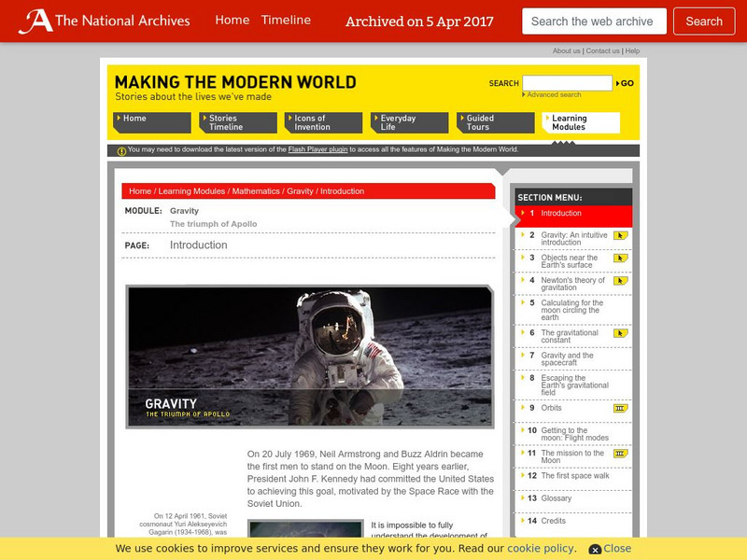Open interactive icon beside Gravity: An intuitive introduction
747x560 pixels.
pyautogui.click(x=620, y=235)
